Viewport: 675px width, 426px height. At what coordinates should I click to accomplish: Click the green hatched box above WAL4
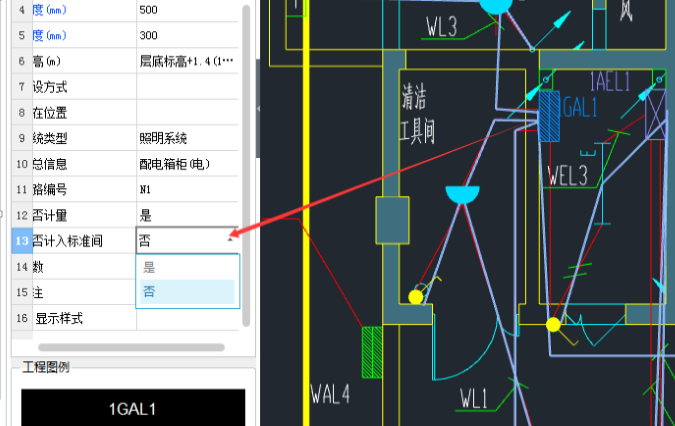coord(373,352)
